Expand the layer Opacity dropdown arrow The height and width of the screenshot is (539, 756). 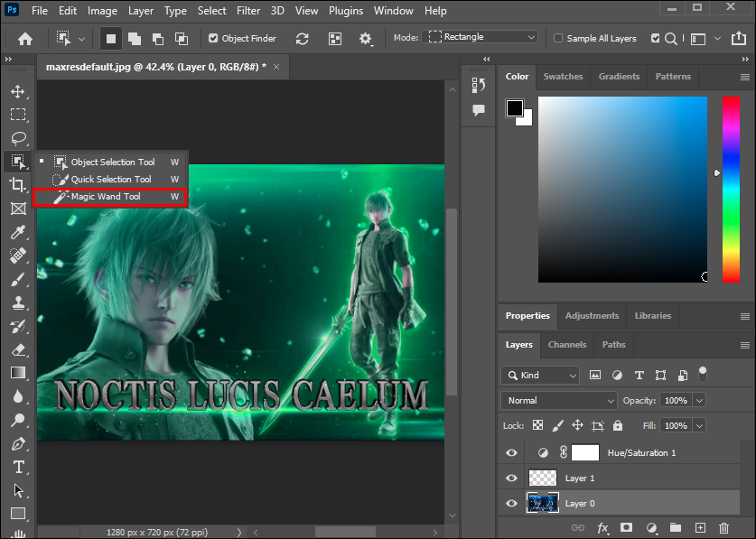click(x=699, y=400)
